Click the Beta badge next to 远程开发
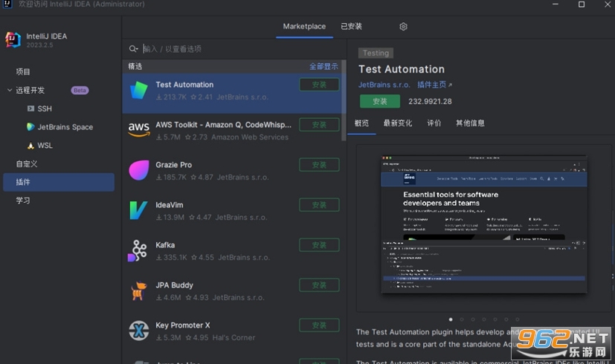 click(80, 91)
